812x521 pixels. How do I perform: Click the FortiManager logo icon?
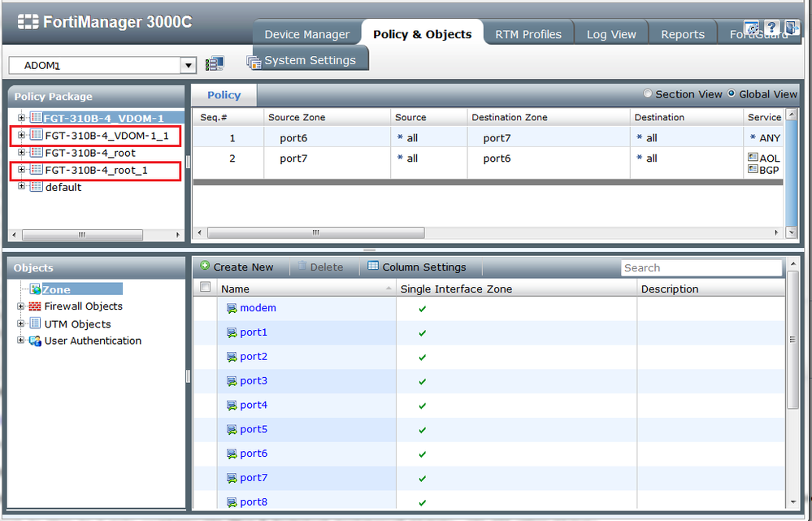tap(28, 22)
